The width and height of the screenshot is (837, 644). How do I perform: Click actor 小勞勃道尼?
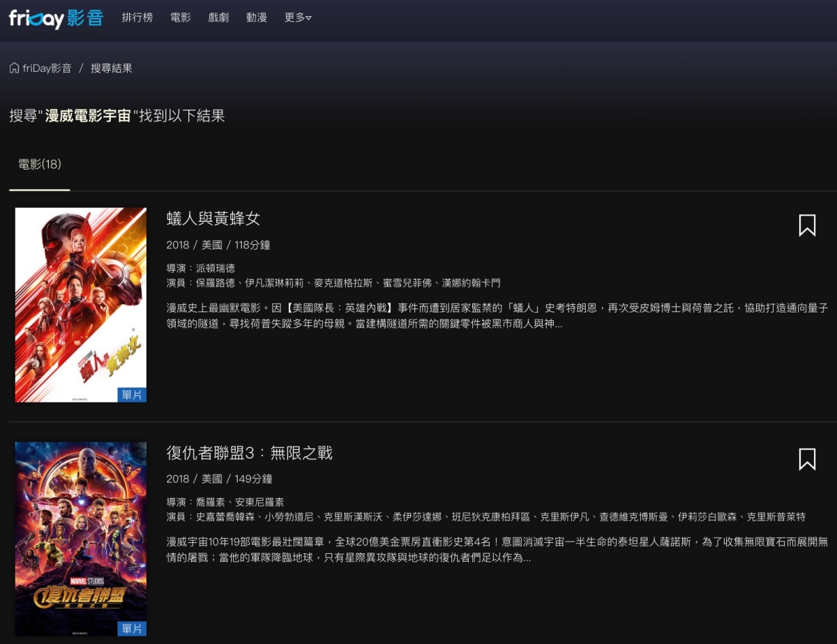[x=289, y=517]
